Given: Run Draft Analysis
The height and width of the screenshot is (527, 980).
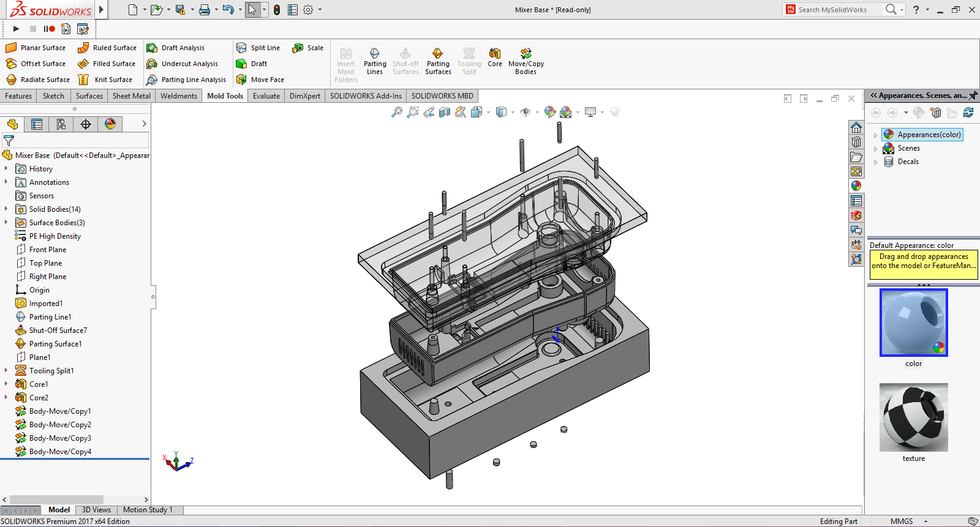Looking at the screenshot, I should tap(176, 48).
